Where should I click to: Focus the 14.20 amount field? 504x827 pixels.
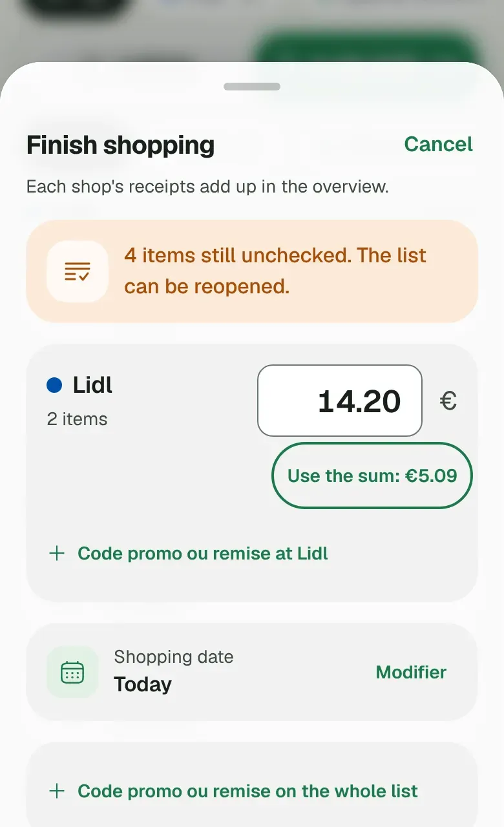pos(340,401)
